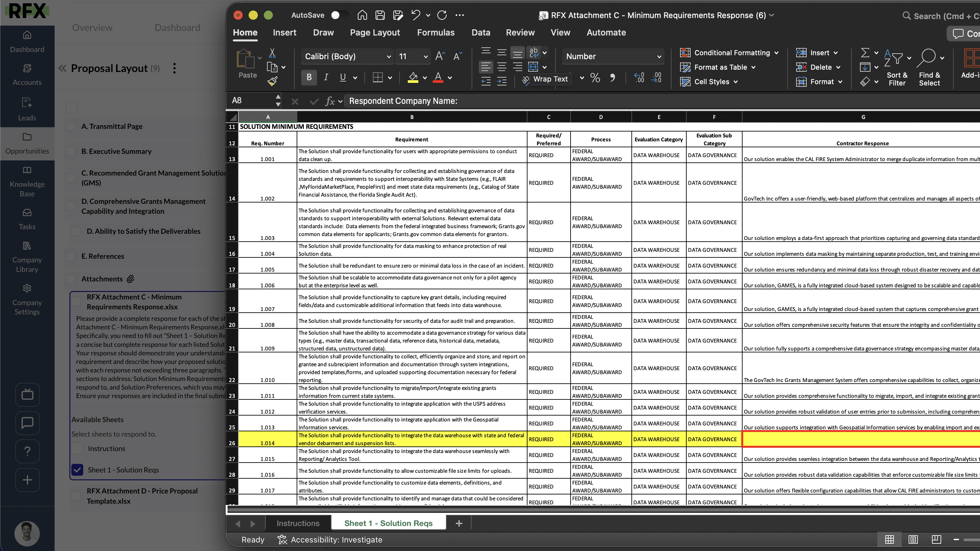This screenshot has width=980, height=551.
Task: Click the Bold formatting button
Action: click(x=309, y=78)
